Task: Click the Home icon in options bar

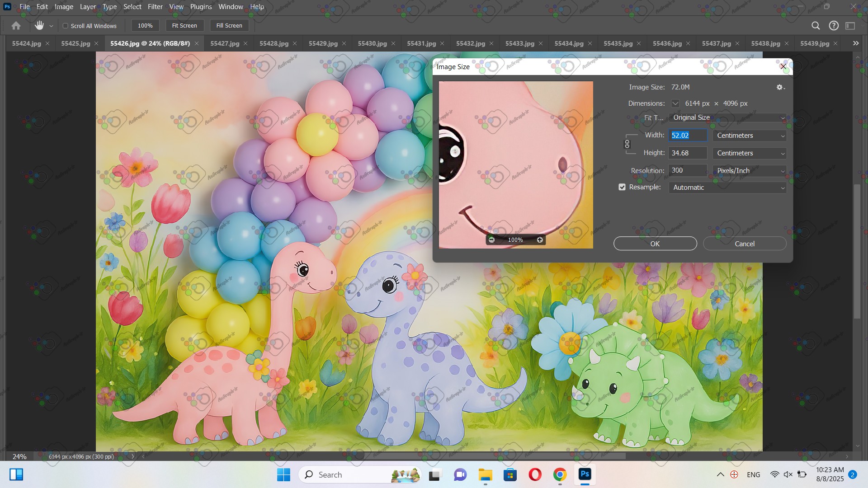Action: [x=16, y=26]
